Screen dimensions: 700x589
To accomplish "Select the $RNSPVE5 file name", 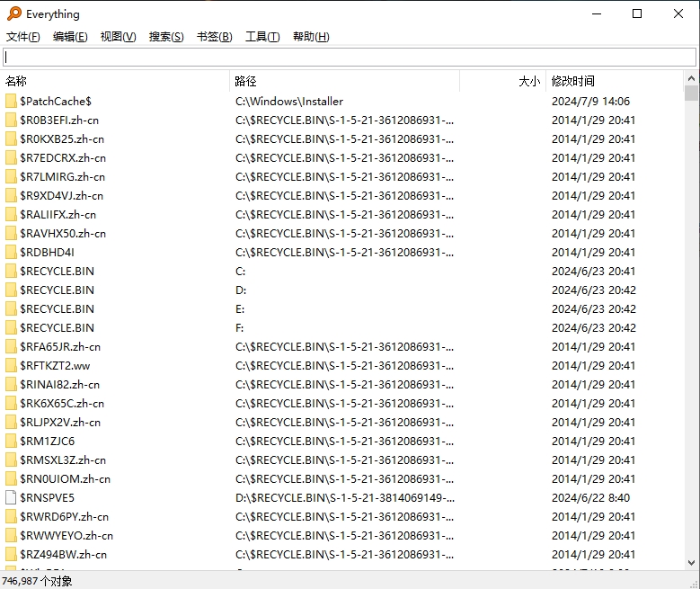I will coord(47,498).
